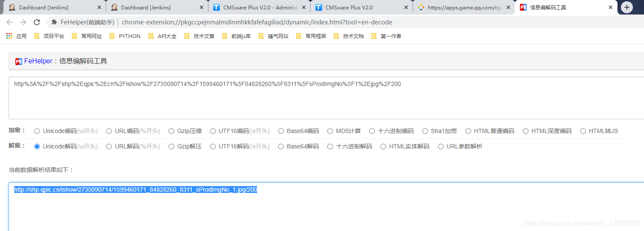Reload the current page

tap(37, 22)
